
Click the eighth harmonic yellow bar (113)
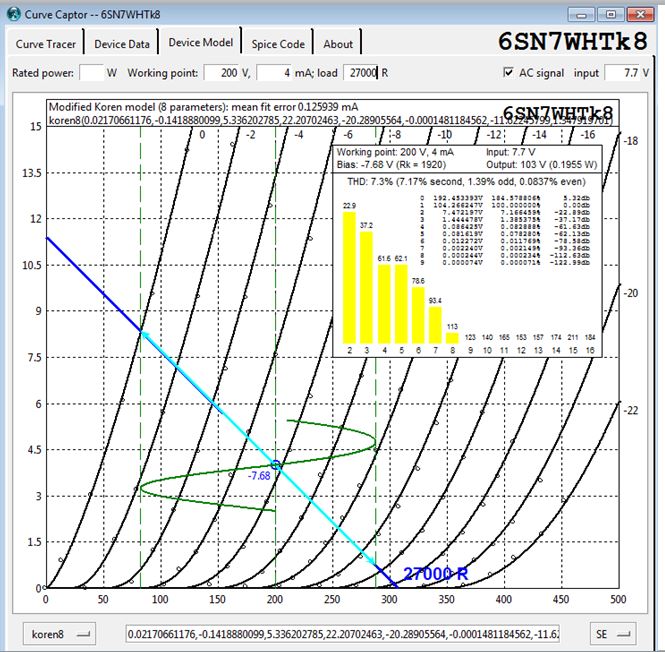(453, 338)
